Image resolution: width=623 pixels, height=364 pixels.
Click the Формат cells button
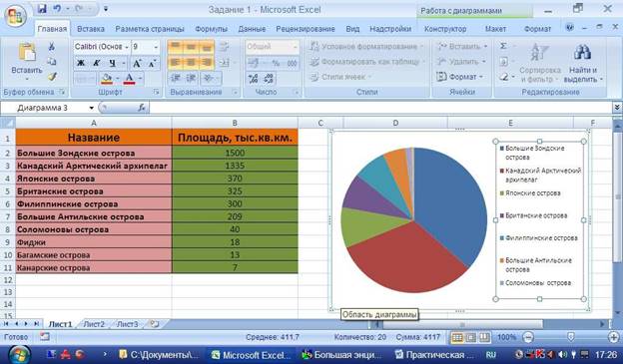pyautogui.click(x=459, y=77)
